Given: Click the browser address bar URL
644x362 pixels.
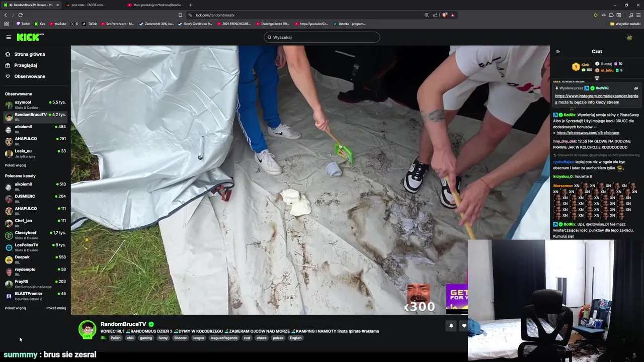Looking at the screenshot, I should click(x=215, y=15).
